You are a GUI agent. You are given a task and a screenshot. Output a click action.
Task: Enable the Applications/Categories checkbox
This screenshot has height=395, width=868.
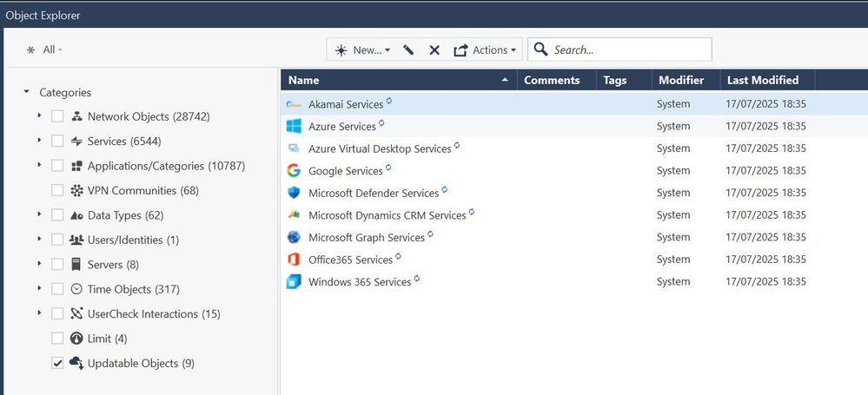tap(57, 166)
